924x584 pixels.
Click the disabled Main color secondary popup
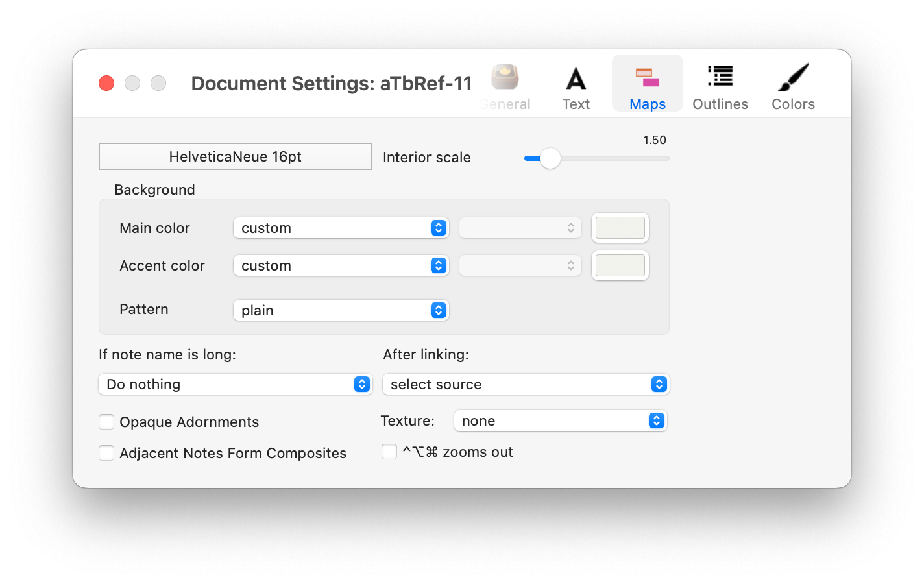point(520,228)
